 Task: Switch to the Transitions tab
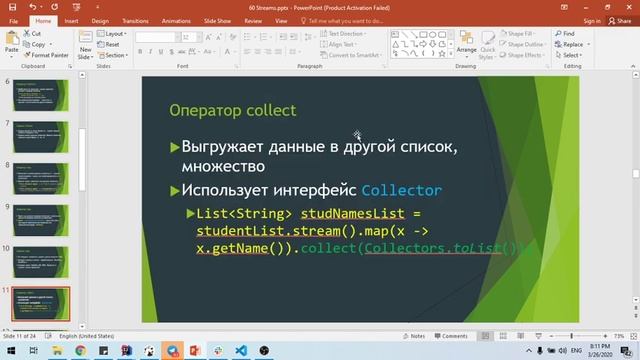click(135, 21)
